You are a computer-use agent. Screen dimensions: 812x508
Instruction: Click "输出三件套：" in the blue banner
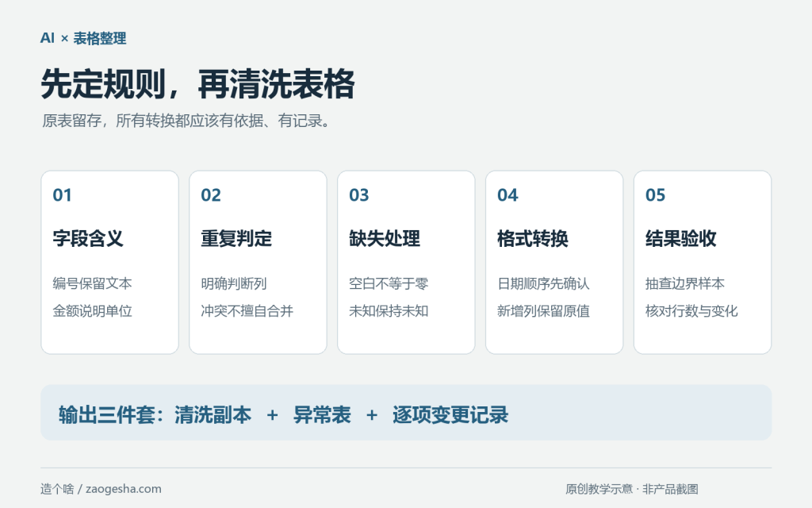point(111,414)
